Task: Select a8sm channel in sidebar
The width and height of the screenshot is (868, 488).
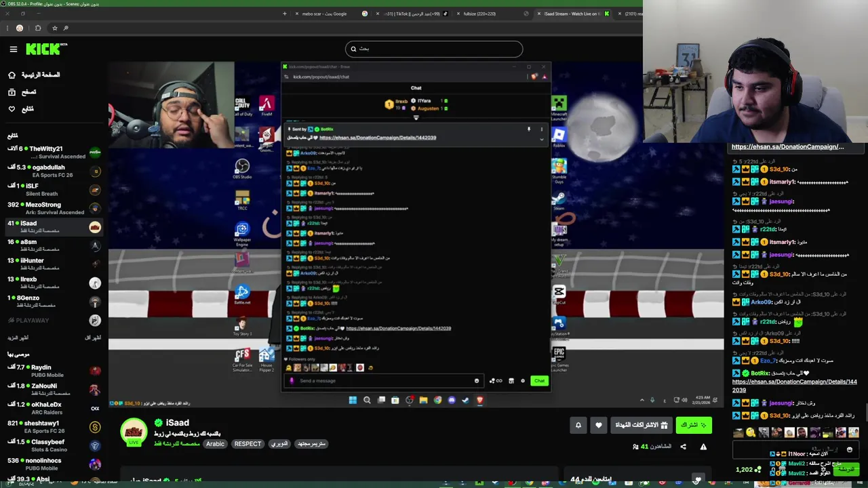Action: point(54,245)
